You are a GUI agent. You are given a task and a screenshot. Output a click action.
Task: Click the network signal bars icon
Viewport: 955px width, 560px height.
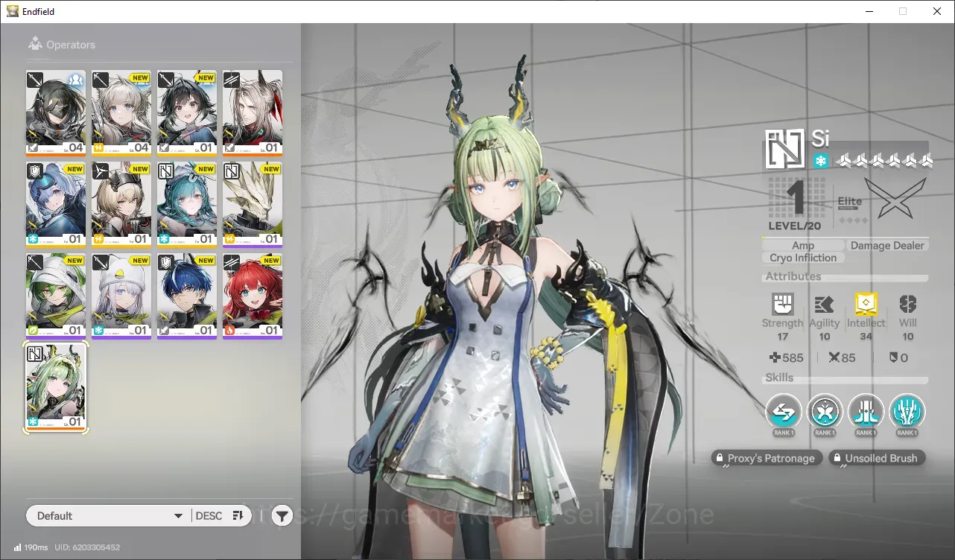(x=18, y=547)
